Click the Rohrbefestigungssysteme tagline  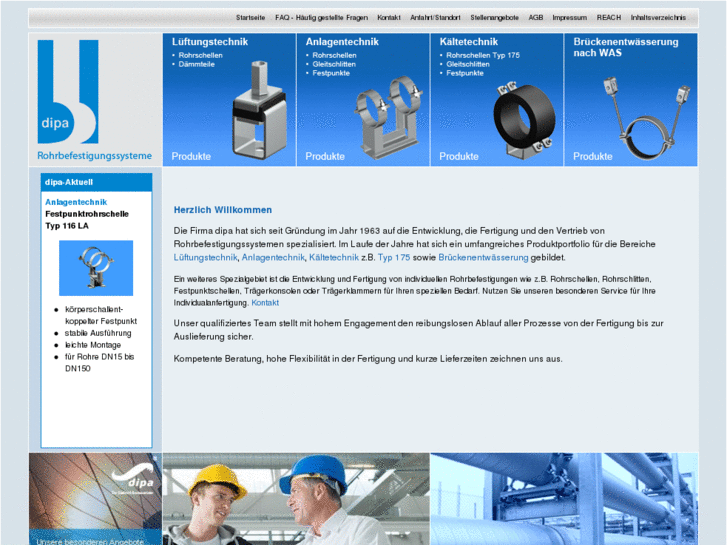[95, 156]
